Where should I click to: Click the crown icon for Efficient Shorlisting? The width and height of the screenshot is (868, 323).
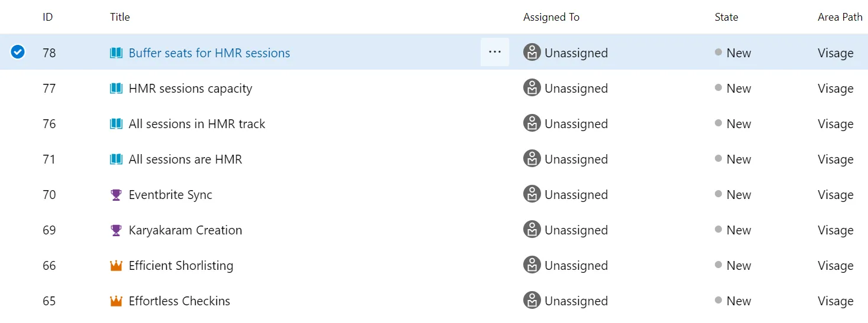116,266
